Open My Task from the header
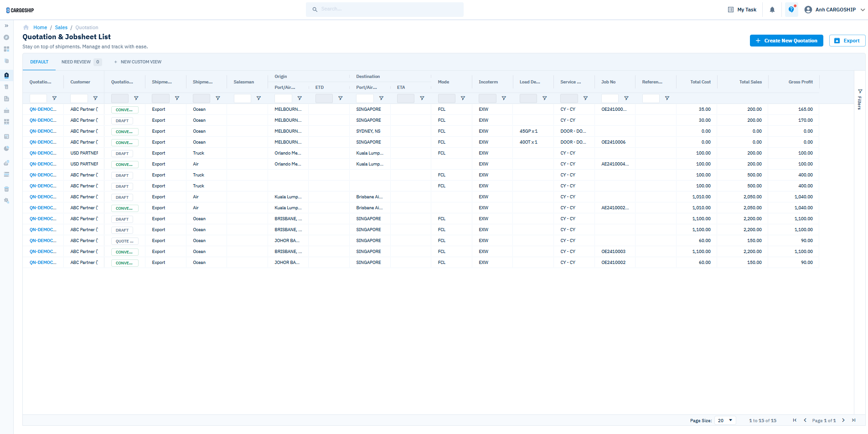 742,10
